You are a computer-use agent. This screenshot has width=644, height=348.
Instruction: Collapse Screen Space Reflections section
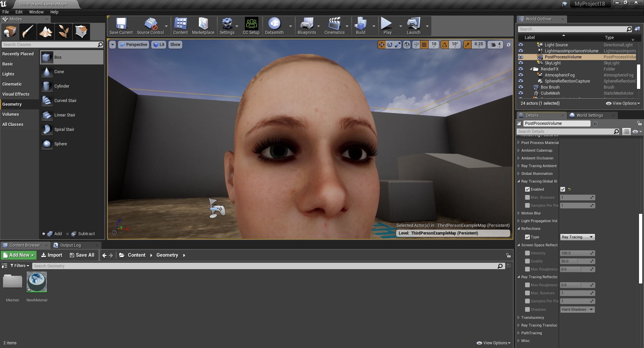(x=519, y=245)
